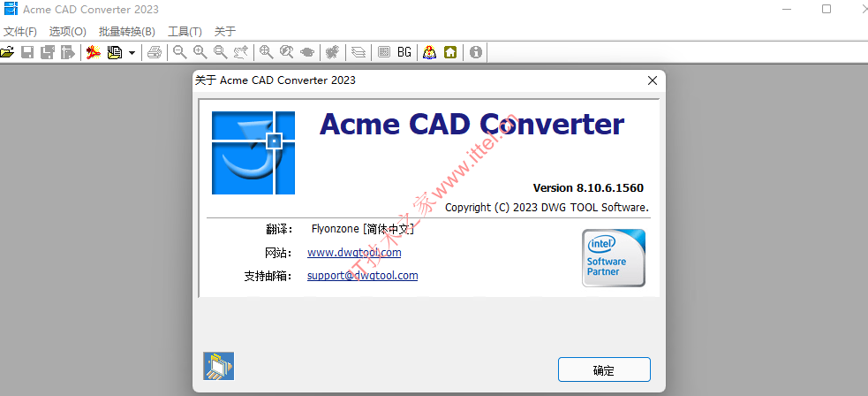
Task: Click the 3D orbit view icon
Action: 307,53
